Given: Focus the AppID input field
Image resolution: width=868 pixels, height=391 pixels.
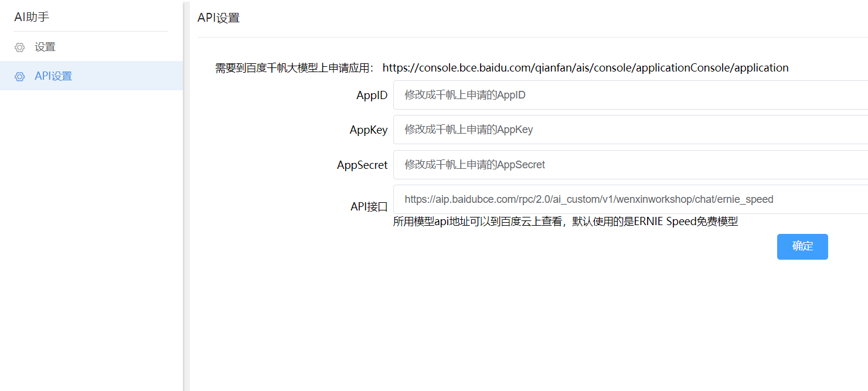Looking at the screenshot, I should coord(629,95).
